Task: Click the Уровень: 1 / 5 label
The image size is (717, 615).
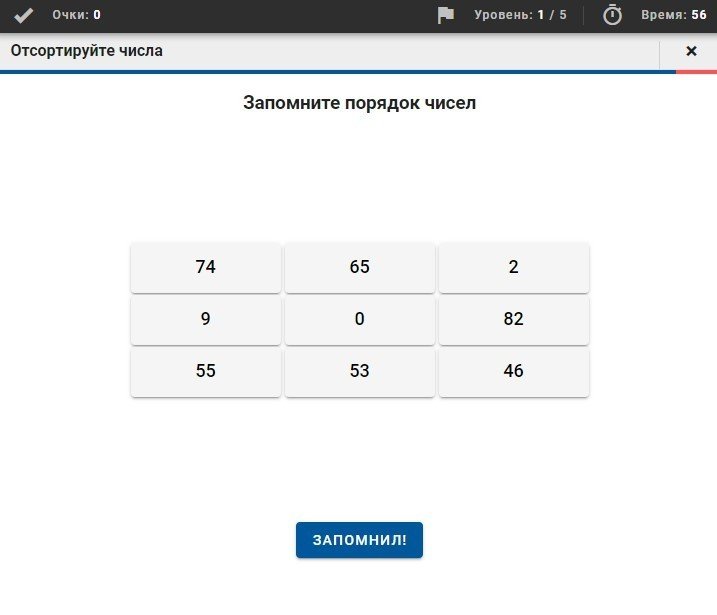Action: tap(520, 15)
